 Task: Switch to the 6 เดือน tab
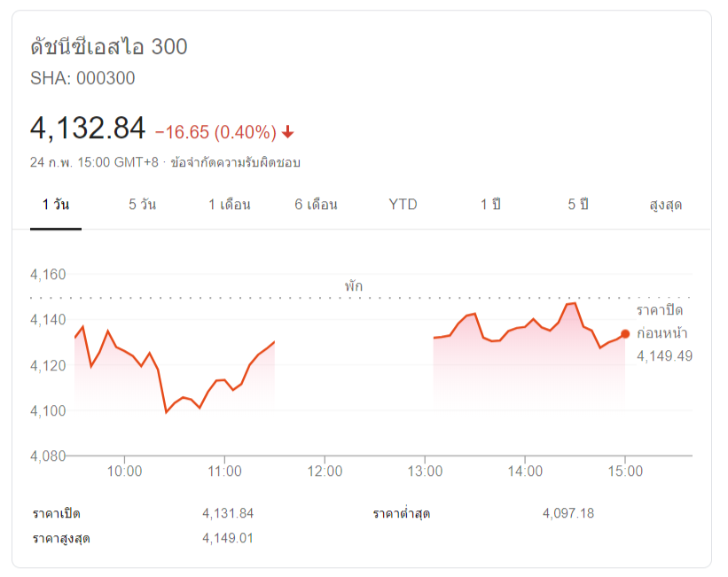pos(317,205)
